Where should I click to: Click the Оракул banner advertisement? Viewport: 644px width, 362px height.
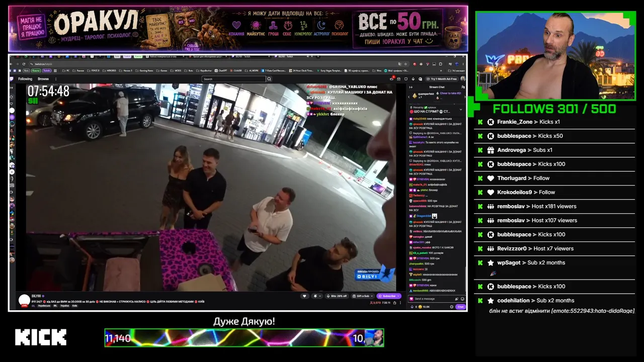tap(238, 29)
